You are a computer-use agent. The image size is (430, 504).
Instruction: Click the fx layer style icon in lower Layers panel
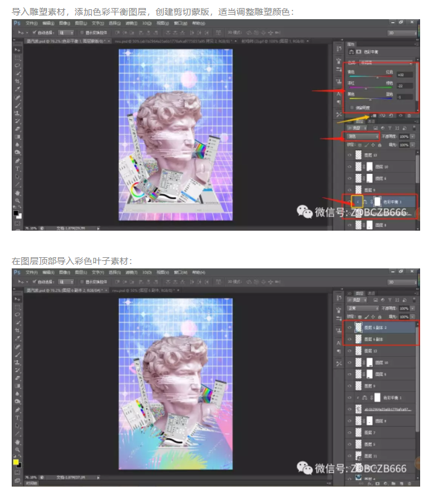(x=369, y=484)
